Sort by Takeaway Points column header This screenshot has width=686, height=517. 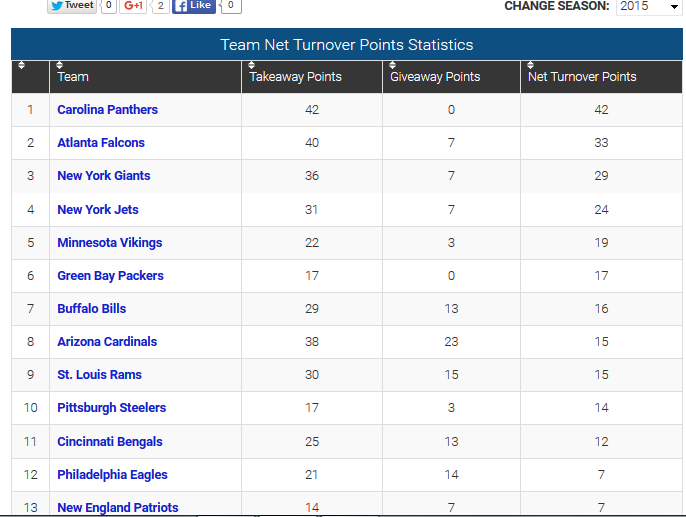click(x=312, y=77)
